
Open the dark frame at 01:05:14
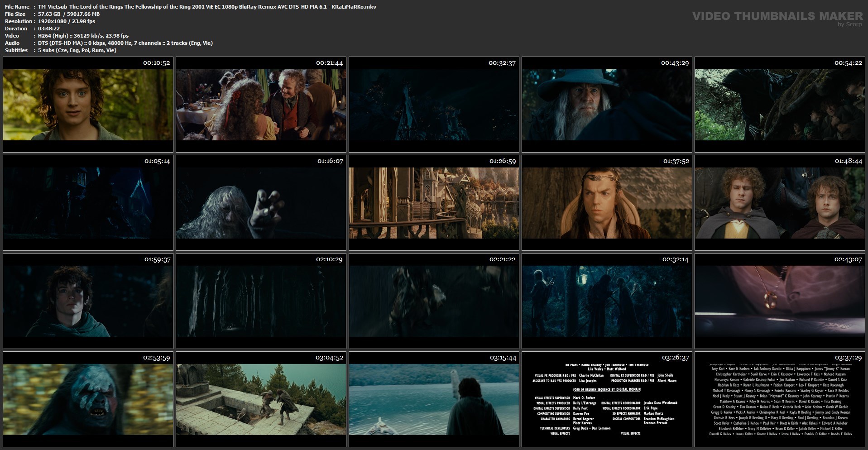88,203
